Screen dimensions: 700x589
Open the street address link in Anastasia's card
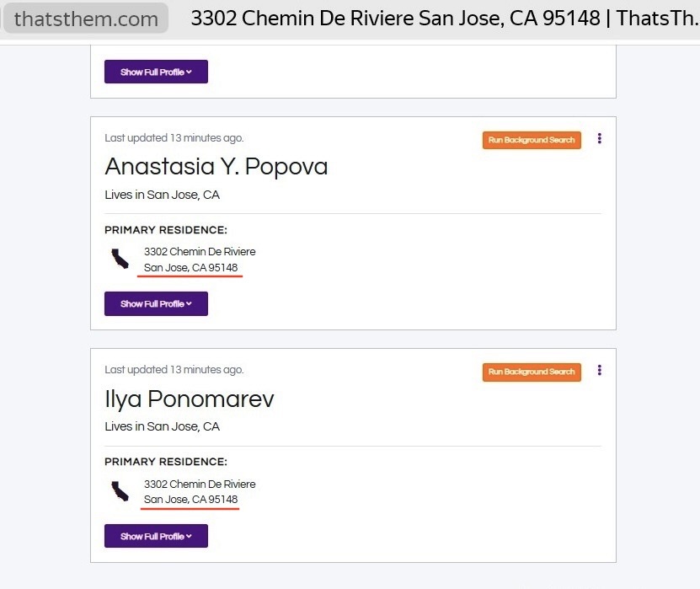coord(200,251)
